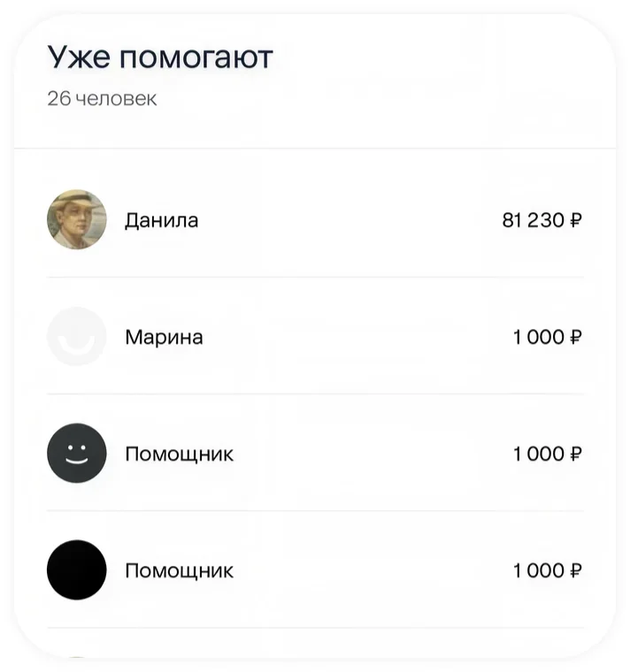This screenshot has width=630, height=672.
Task: Click 1 000 ₽ beside smiley Помощник
Action: [548, 454]
